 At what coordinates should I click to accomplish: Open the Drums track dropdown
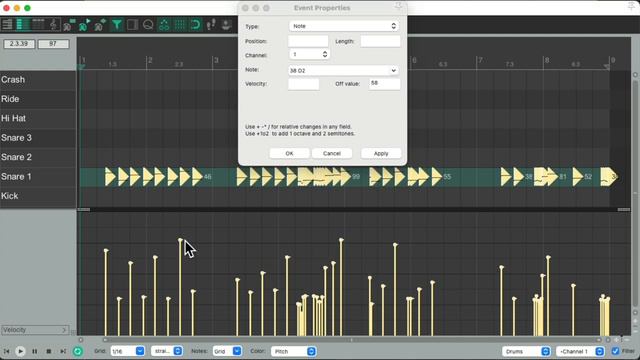[526, 351]
